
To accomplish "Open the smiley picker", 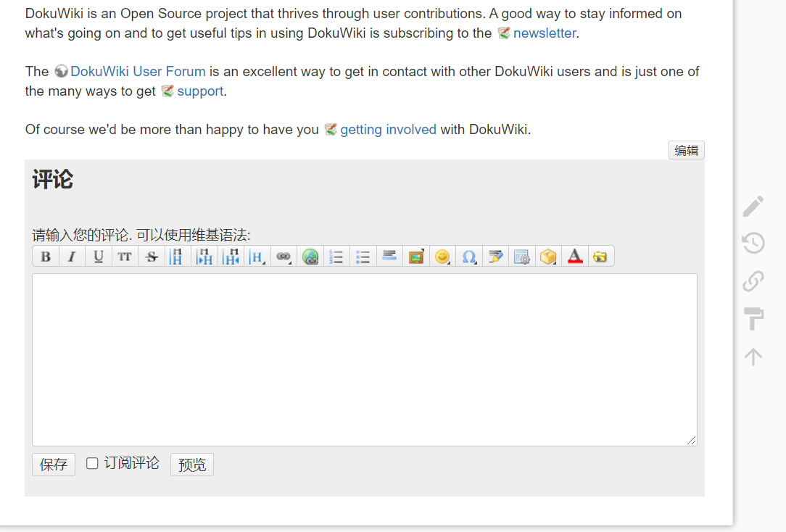I will (x=442, y=257).
